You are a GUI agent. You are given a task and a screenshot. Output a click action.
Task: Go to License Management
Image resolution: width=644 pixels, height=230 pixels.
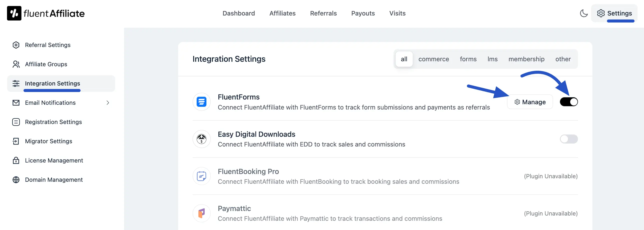point(54,160)
